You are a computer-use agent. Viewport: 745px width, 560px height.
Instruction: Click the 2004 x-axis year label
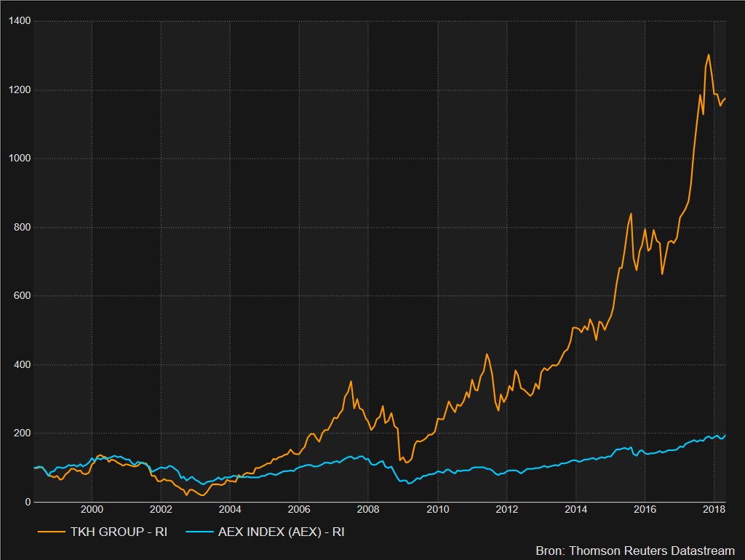(230, 509)
